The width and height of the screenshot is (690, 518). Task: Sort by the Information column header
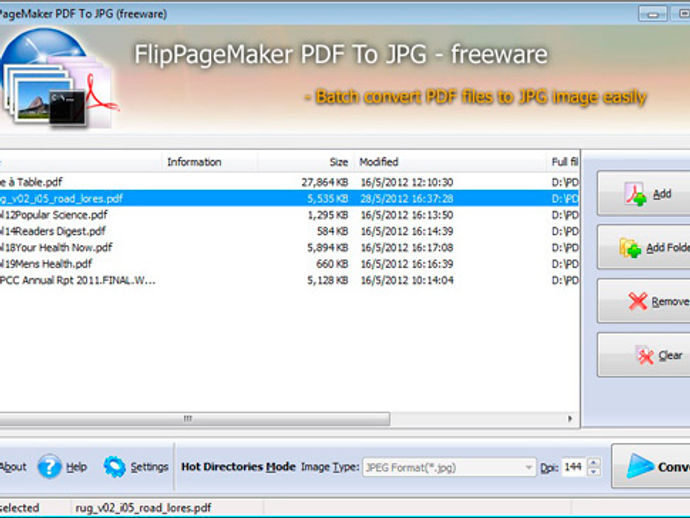pos(210,162)
